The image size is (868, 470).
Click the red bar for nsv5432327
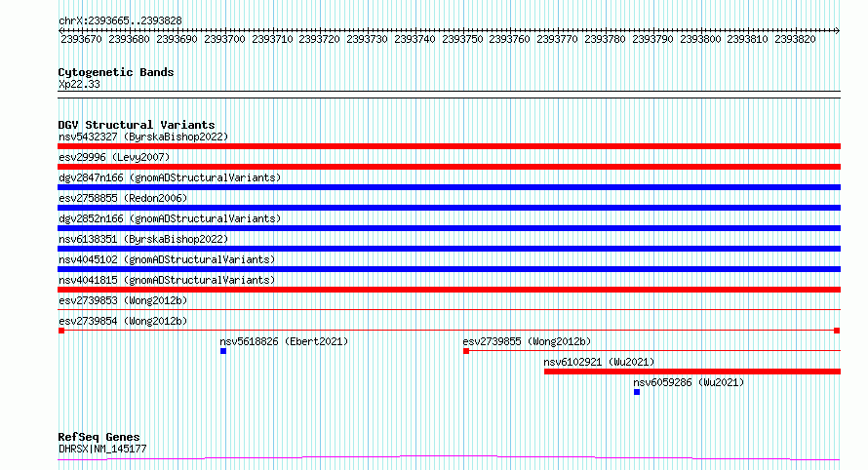pos(449,146)
